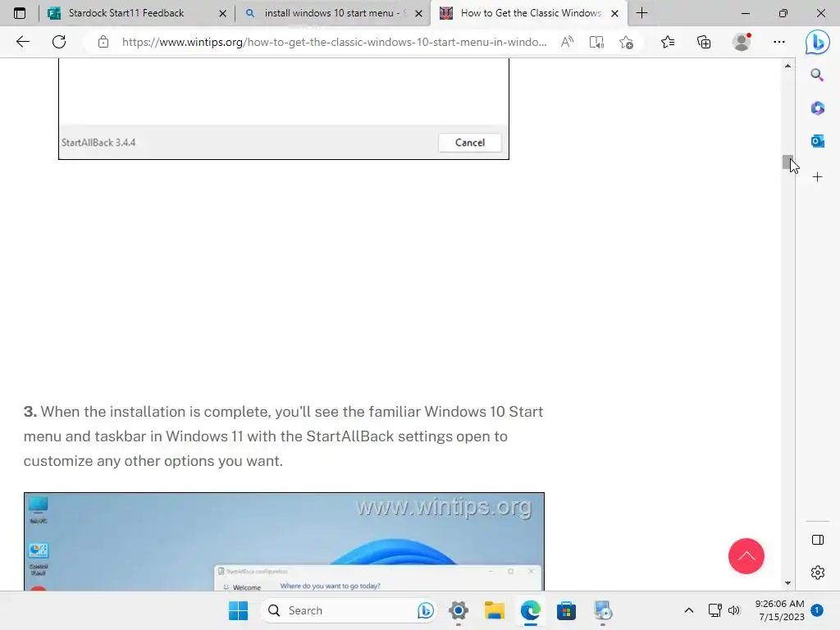840x630 pixels.
Task: Open Microsoft 365 sidebar icon
Action: [x=818, y=108]
